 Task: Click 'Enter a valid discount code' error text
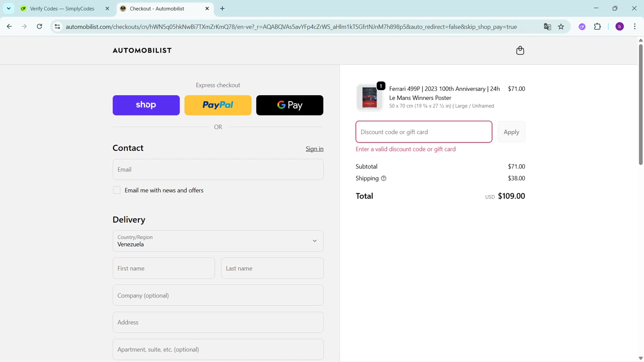[406, 149]
